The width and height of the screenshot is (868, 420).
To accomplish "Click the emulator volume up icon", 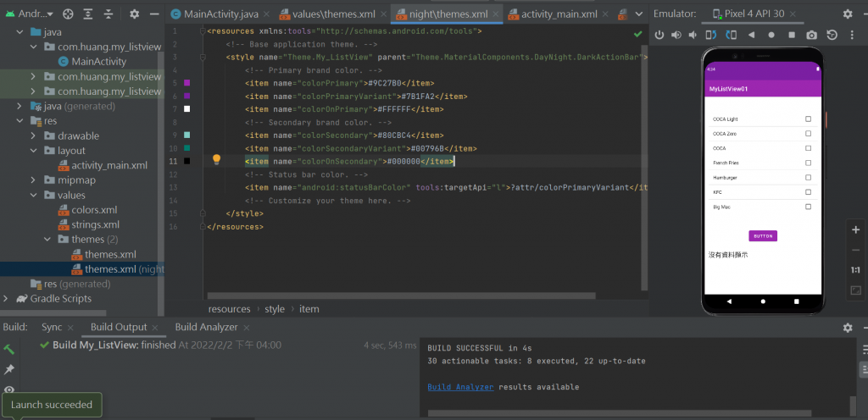I will click(676, 35).
